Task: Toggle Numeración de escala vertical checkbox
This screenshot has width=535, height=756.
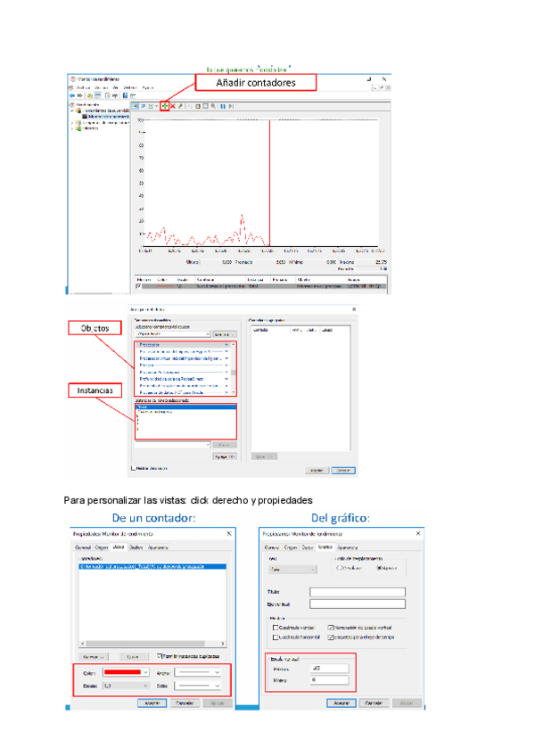Action: [x=331, y=628]
